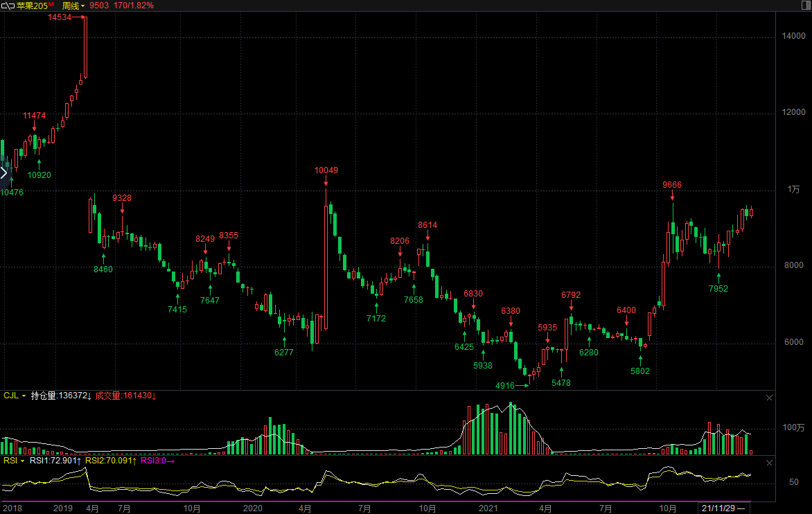
Task: Click the 10049 high price label
Action: pos(326,170)
